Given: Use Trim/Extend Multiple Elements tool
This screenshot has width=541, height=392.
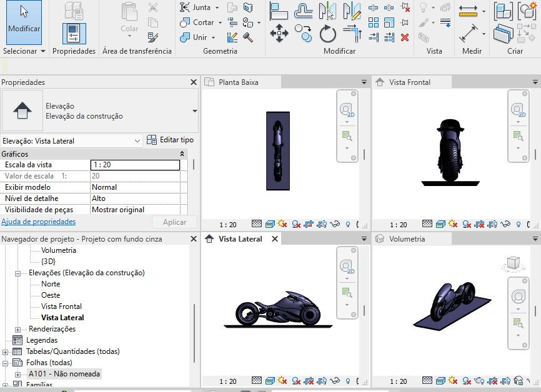Looking at the screenshot, I should [x=389, y=37].
